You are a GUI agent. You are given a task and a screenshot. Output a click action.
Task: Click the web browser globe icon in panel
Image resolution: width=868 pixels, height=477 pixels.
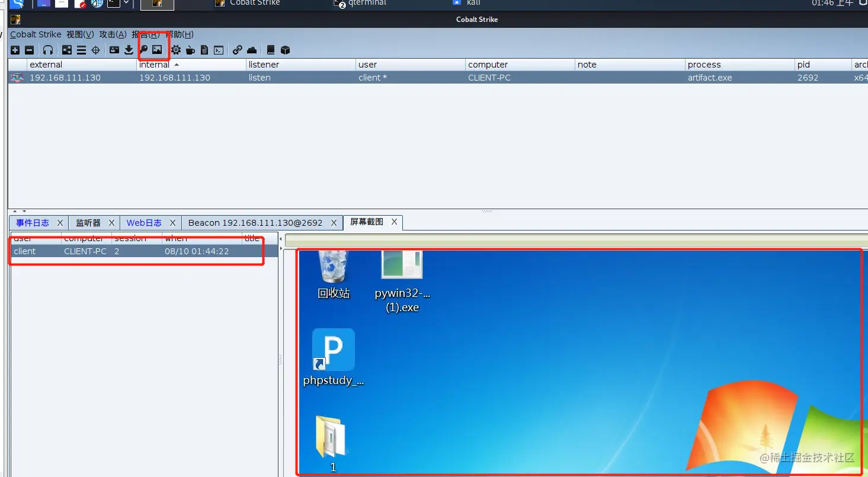click(x=97, y=3)
